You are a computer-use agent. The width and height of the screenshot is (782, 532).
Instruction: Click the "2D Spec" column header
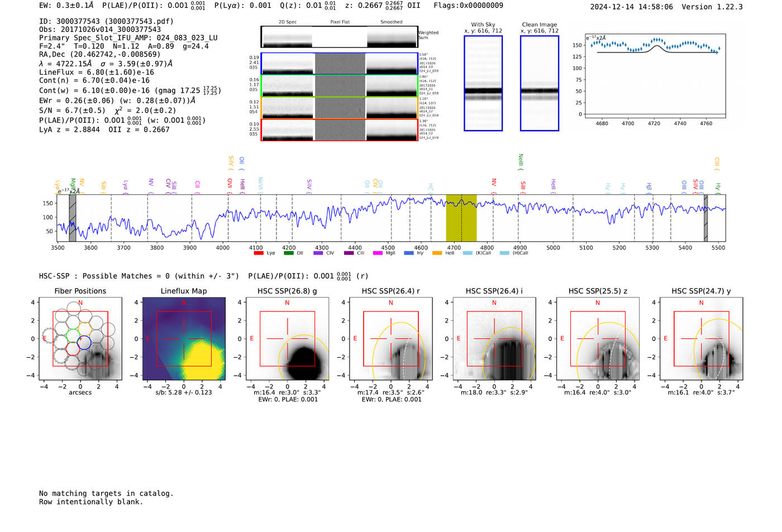[x=288, y=22]
